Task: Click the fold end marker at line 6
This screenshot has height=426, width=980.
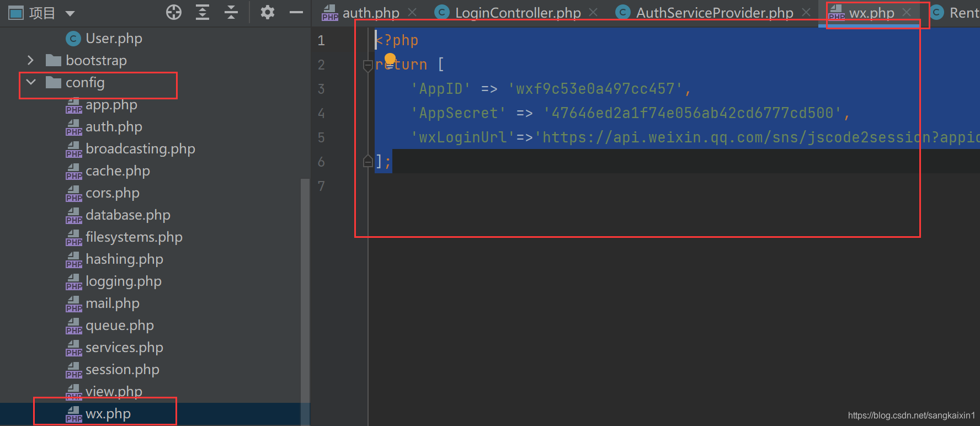Action: (368, 161)
